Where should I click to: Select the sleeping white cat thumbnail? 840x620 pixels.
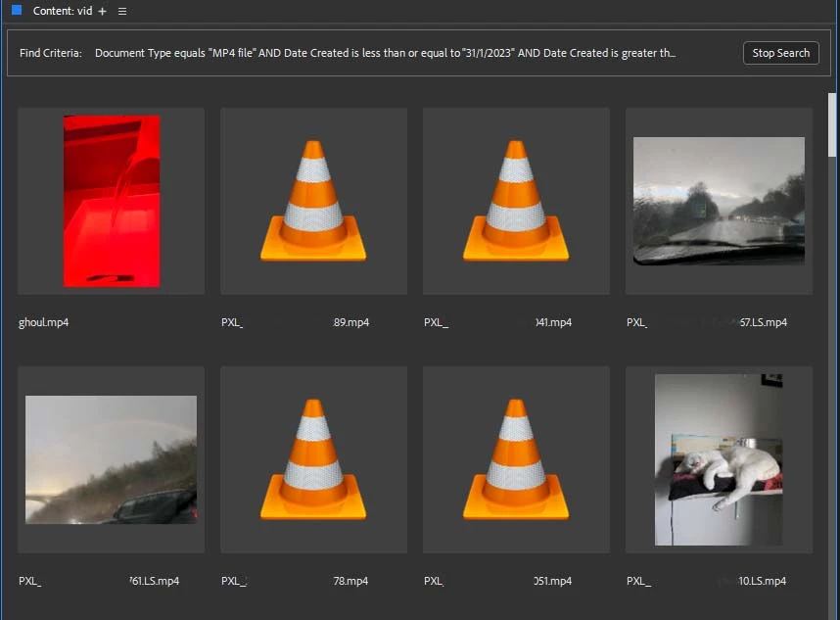[719, 459]
